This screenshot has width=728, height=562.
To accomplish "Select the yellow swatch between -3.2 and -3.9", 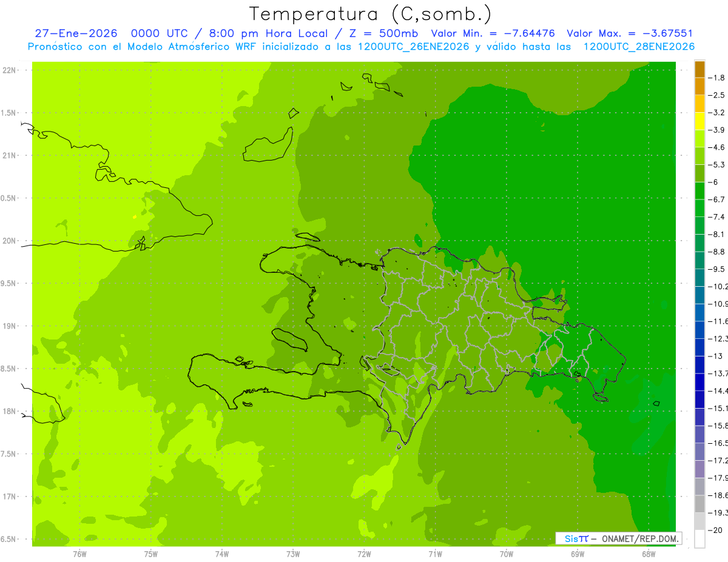I will (699, 121).
